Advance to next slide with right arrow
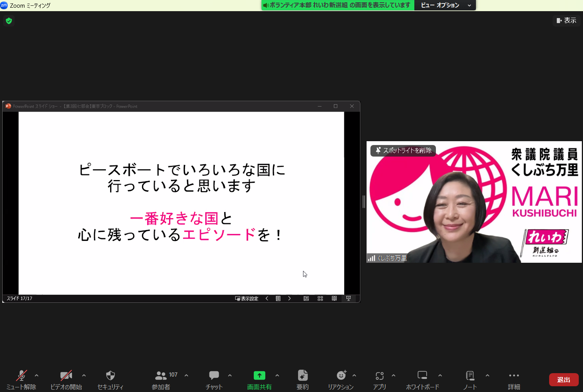 click(290, 298)
